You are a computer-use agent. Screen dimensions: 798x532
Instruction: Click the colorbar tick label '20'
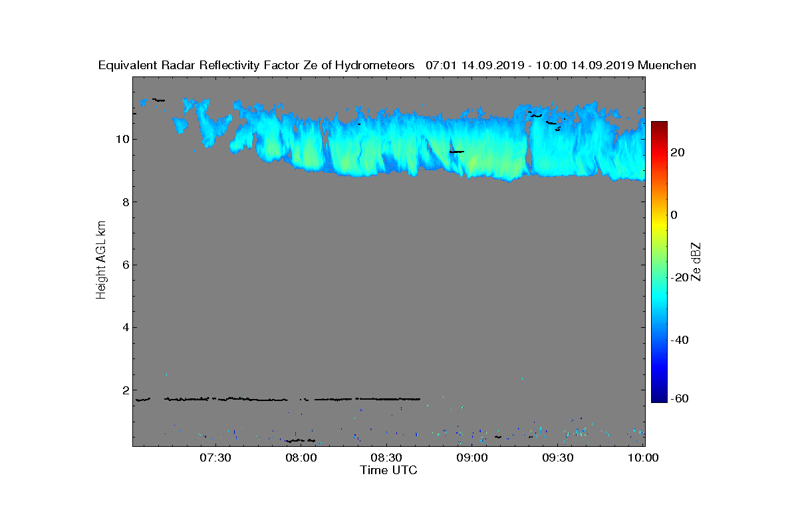point(678,152)
